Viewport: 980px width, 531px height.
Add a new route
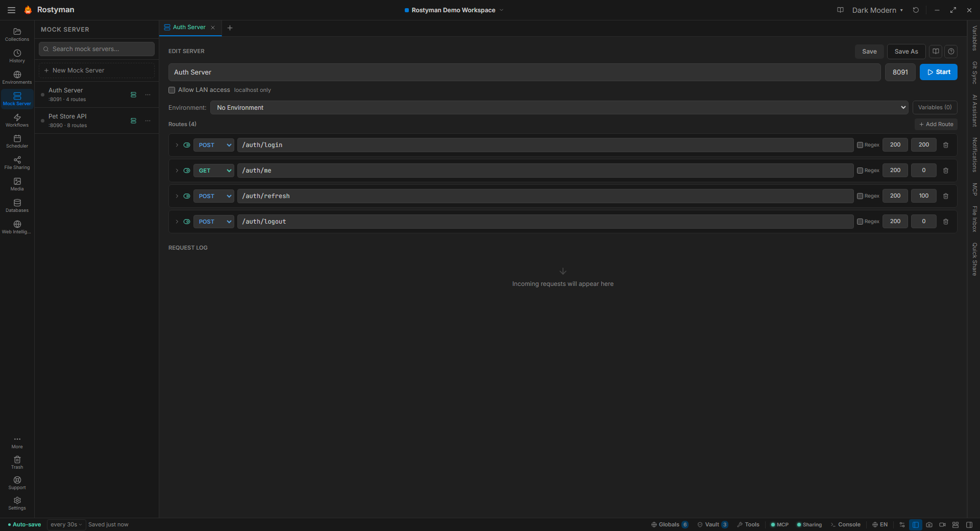pos(936,124)
